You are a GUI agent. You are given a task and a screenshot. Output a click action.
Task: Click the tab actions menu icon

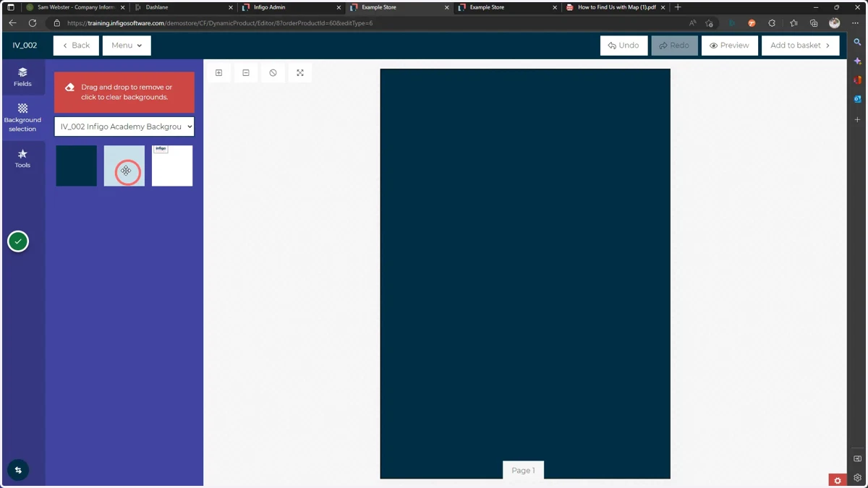click(x=11, y=7)
